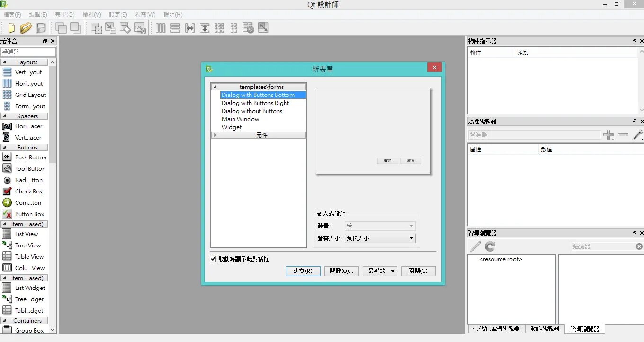Click Lay Out Horizontally toolbar icon
The image size is (644, 342).
tap(161, 28)
